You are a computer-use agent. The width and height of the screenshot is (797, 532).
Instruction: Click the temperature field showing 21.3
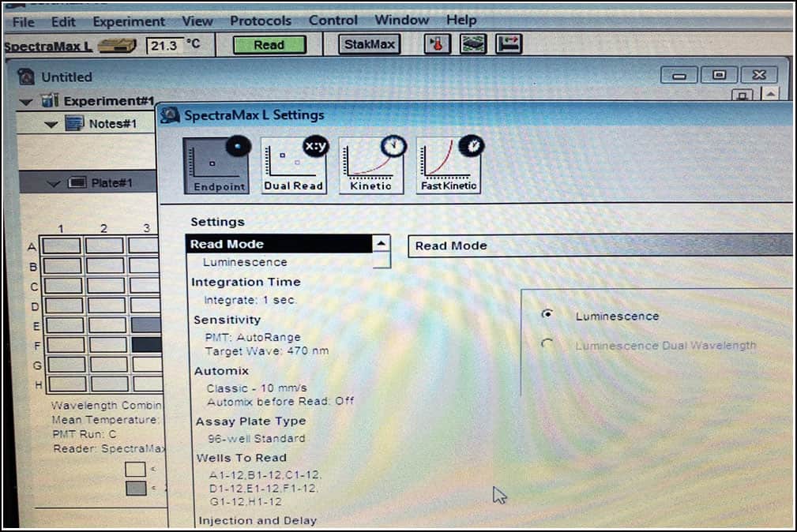[x=164, y=46]
